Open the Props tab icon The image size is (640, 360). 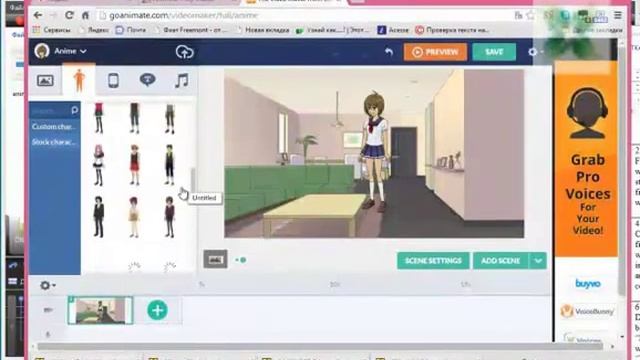pos(113,80)
